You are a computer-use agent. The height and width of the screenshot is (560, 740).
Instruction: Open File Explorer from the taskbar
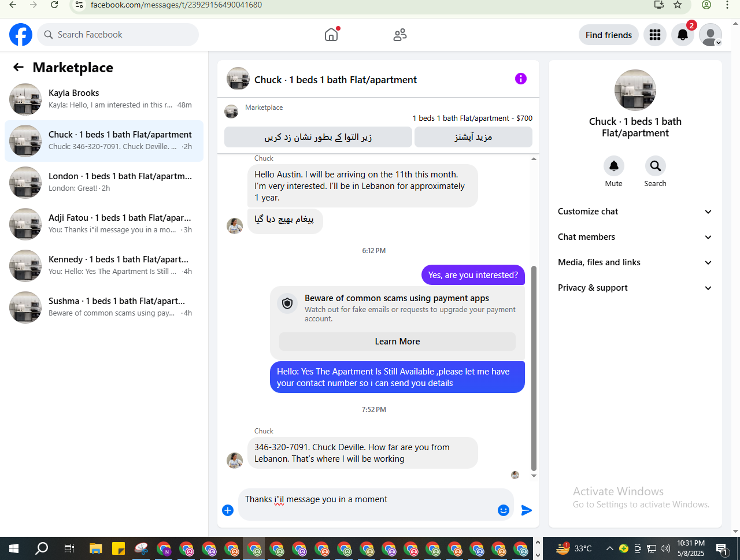95,548
